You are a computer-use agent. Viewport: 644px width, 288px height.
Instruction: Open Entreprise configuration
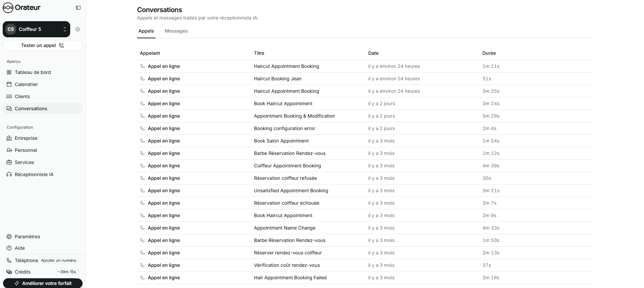coord(43,138)
